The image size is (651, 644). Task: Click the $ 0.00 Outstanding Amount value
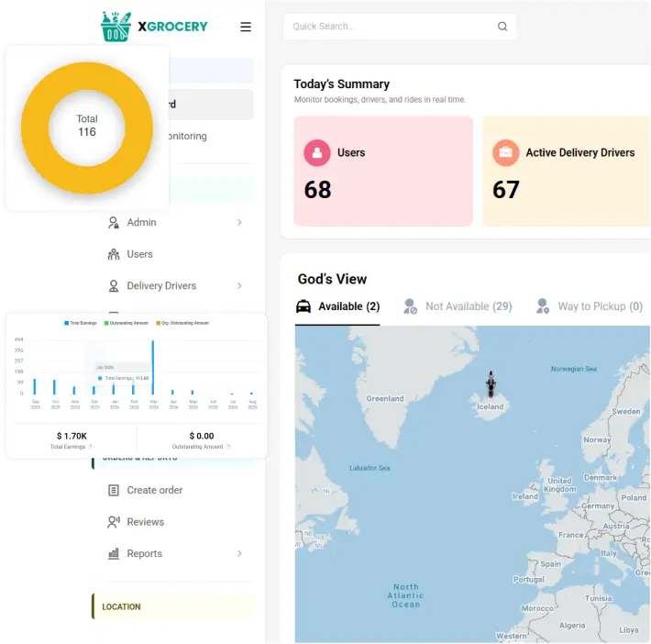[202, 436]
